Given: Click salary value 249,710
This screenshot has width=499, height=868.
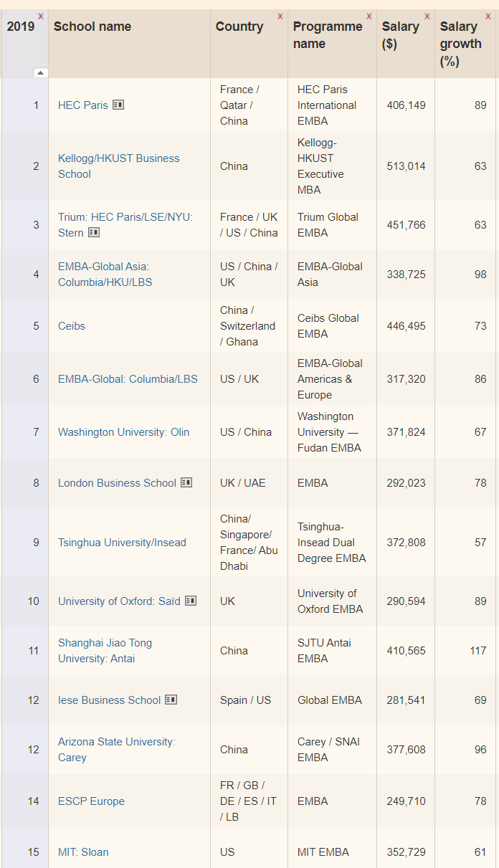Looking at the screenshot, I should 406,801.
